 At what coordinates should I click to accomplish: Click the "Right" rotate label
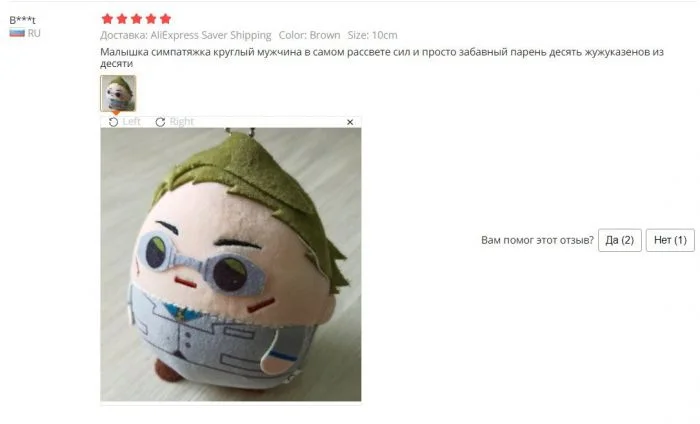[x=181, y=121]
